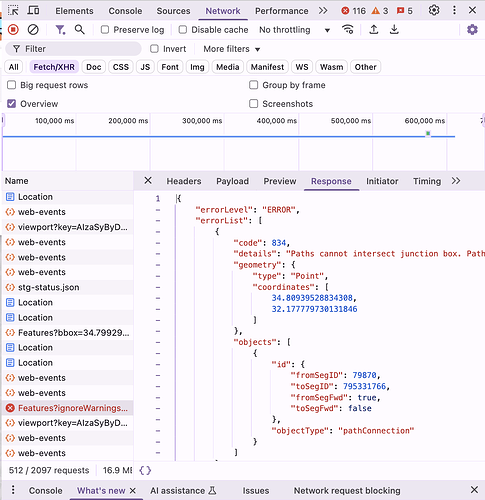This screenshot has width=485, height=500.
Task: Open the No throttling dropdown
Action: coord(294,30)
